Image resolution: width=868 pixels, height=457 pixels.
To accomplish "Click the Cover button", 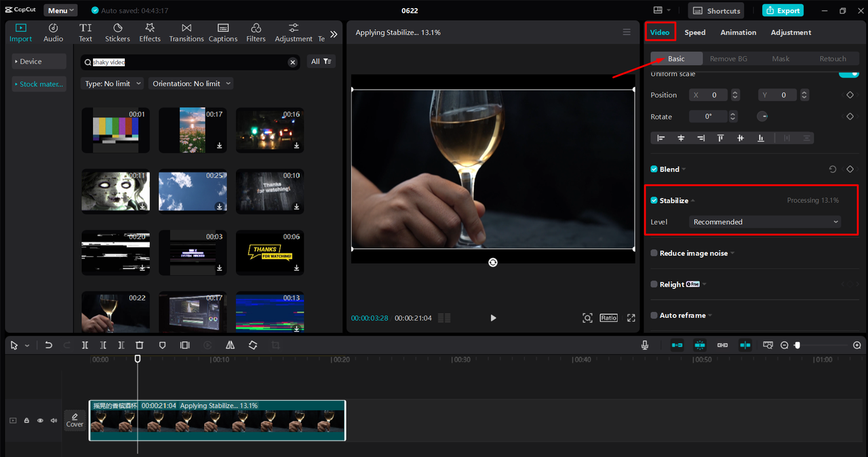I will 75,420.
